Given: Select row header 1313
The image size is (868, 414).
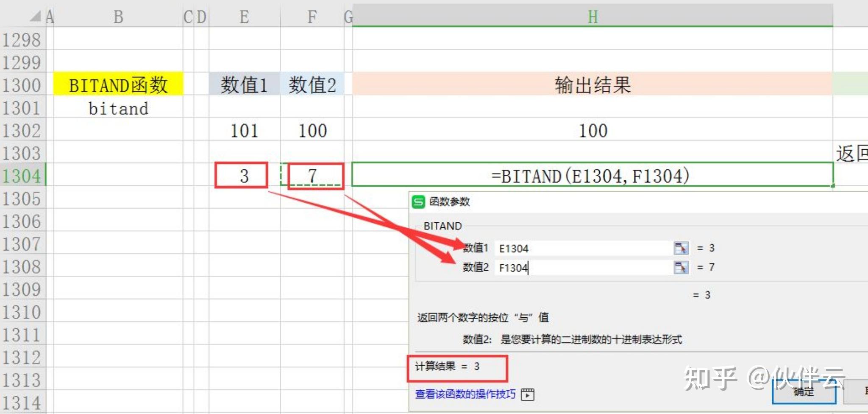Looking at the screenshot, I should pyautogui.click(x=22, y=380).
